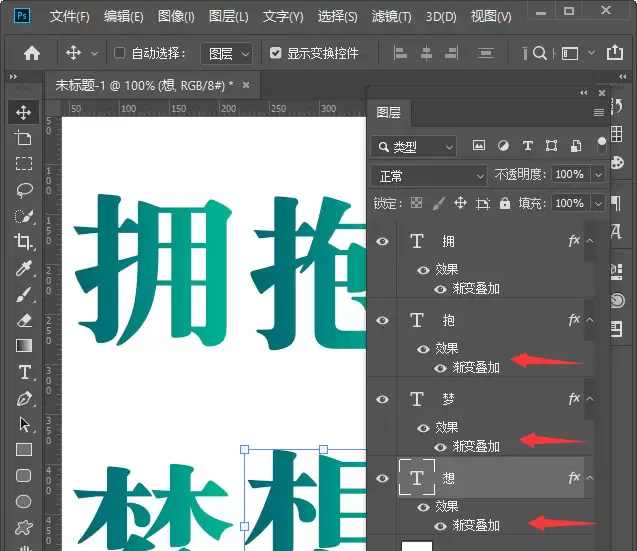Select the 想 text layer thumbnail
The height and width of the screenshot is (551, 637).
417,477
